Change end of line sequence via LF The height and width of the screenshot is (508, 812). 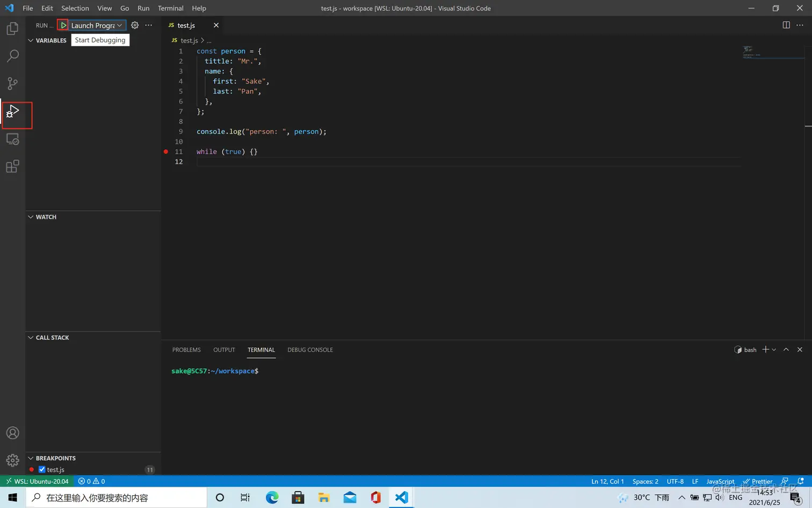click(x=695, y=481)
